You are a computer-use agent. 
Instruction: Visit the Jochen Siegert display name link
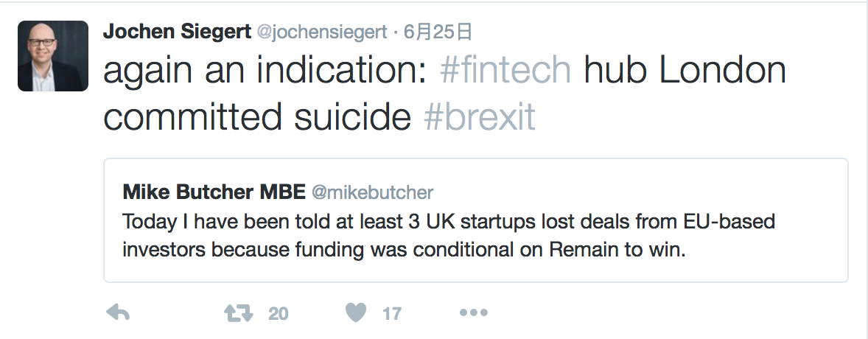[x=177, y=32]
